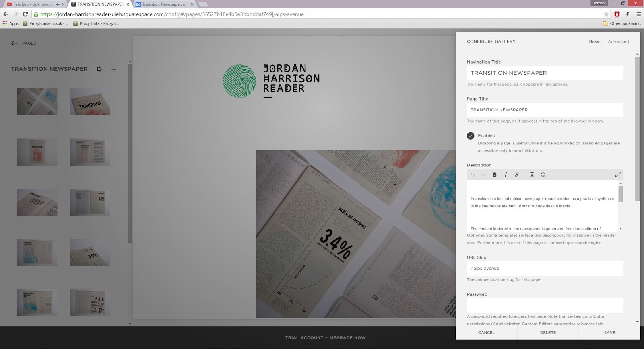Select the TRANSITION NEWSPAPER Squarespace tab

click(100, 4)
